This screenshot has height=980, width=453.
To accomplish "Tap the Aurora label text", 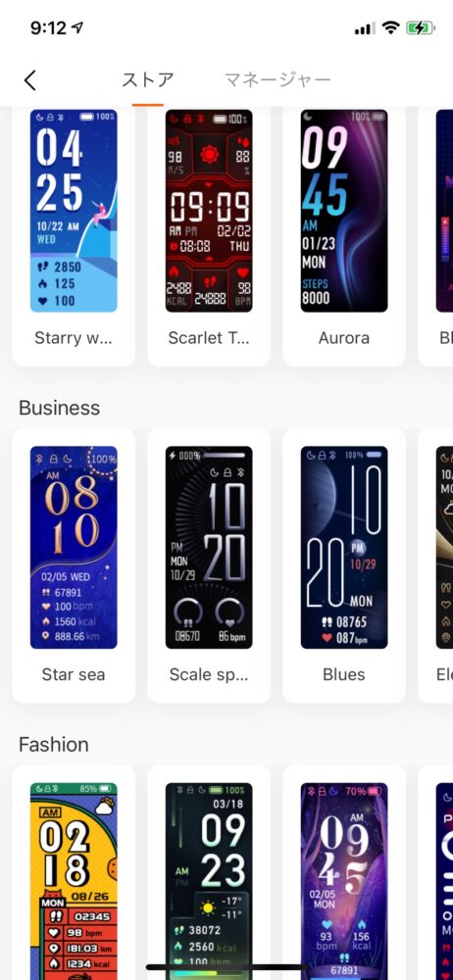I will pyautogui.click(x=344, y=338).
